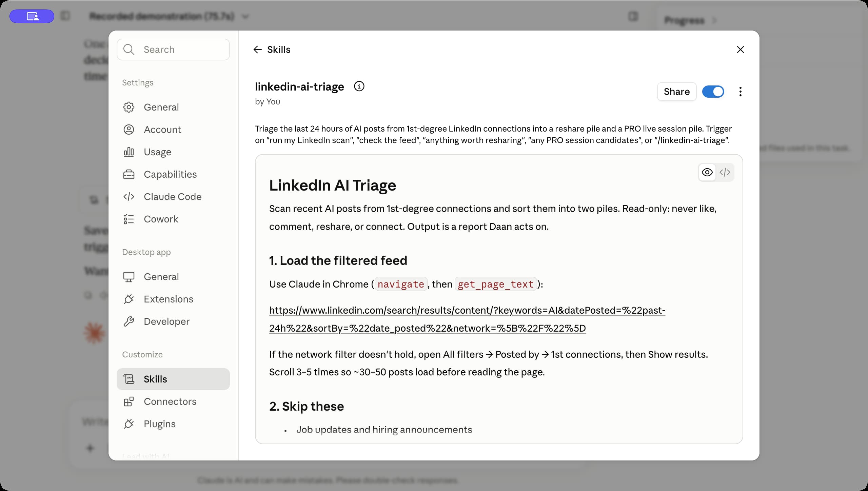Click the Developer wrench icon

click(129, 321)
